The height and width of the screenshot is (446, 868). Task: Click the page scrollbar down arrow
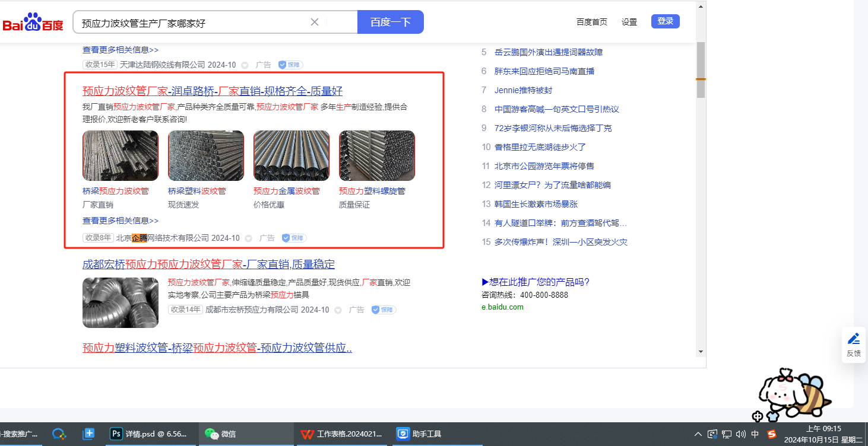click(x=701, y=351)
